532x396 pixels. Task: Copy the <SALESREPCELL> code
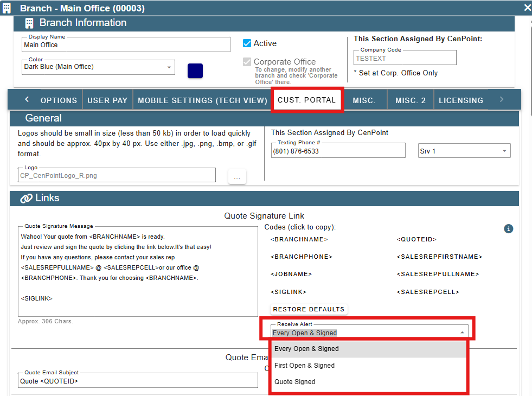tap(428, 292)
